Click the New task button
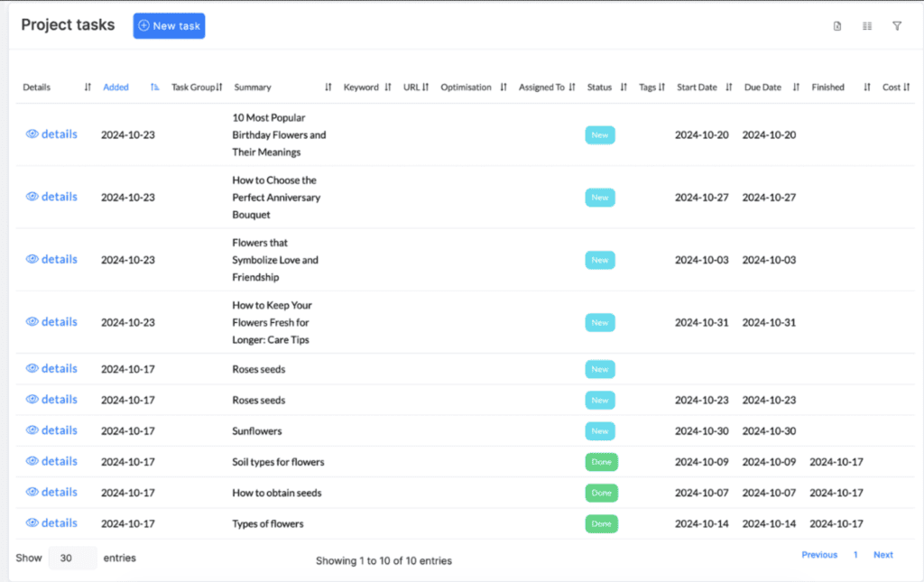The image size is (924, 582). pyautogui.click(x=169, y=26)
